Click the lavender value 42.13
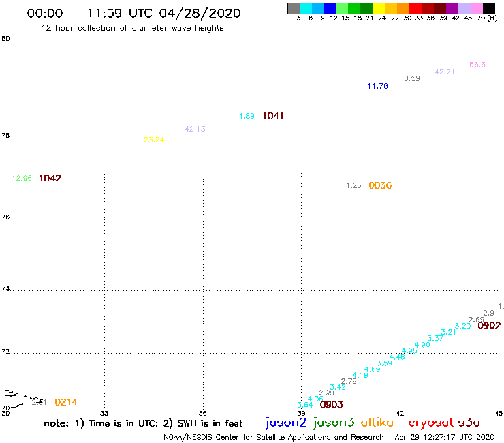Viewport: 504px width, 443px height. pos(195,129)
